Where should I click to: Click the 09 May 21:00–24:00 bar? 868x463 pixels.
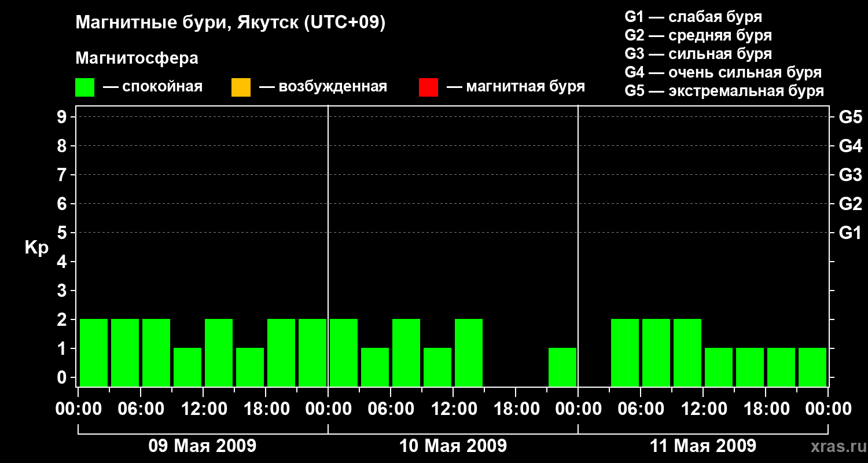click(x=312, y=352)
